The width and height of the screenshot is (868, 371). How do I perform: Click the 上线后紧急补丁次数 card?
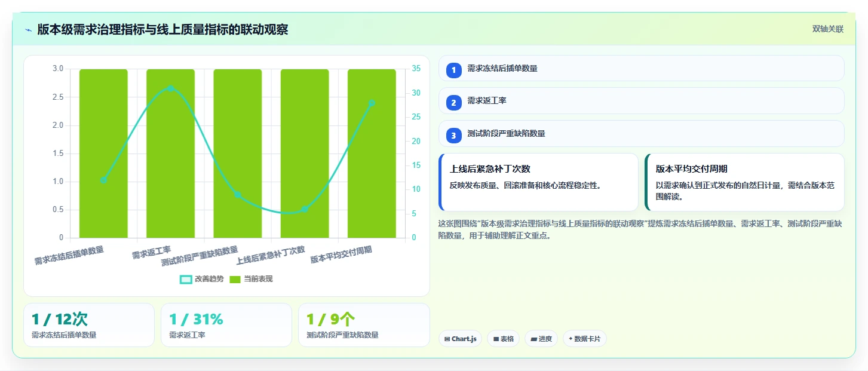[x=538, y=182]
